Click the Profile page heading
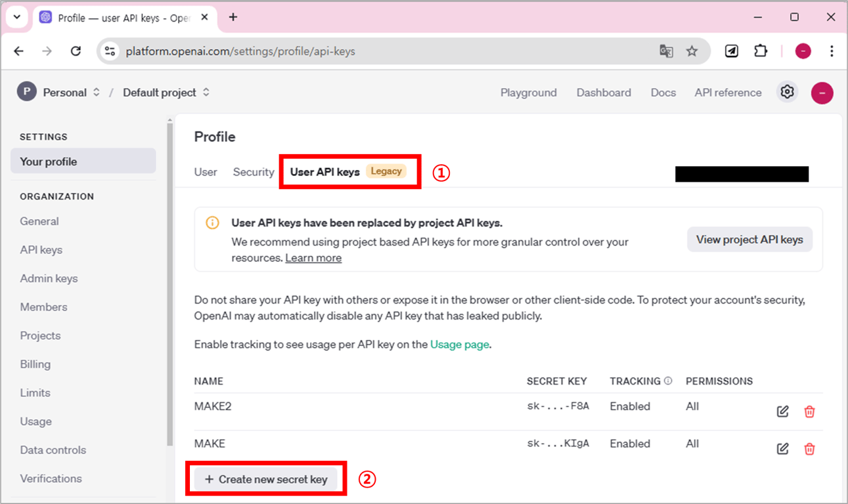 [215, 136]
